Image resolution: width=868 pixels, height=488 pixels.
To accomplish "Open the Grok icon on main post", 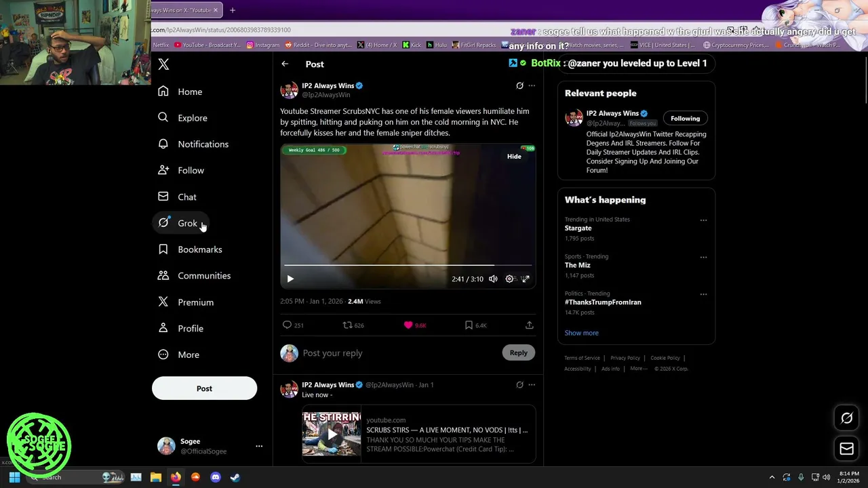I will coord(519,86).
